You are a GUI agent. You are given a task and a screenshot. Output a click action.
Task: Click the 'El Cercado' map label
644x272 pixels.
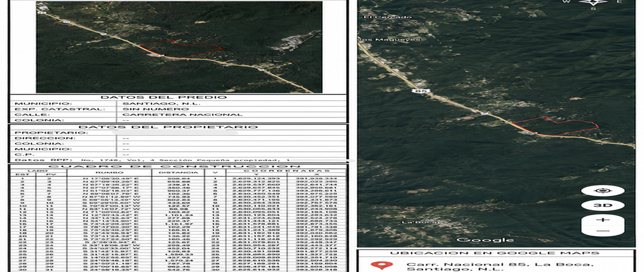tap(387, 17)
